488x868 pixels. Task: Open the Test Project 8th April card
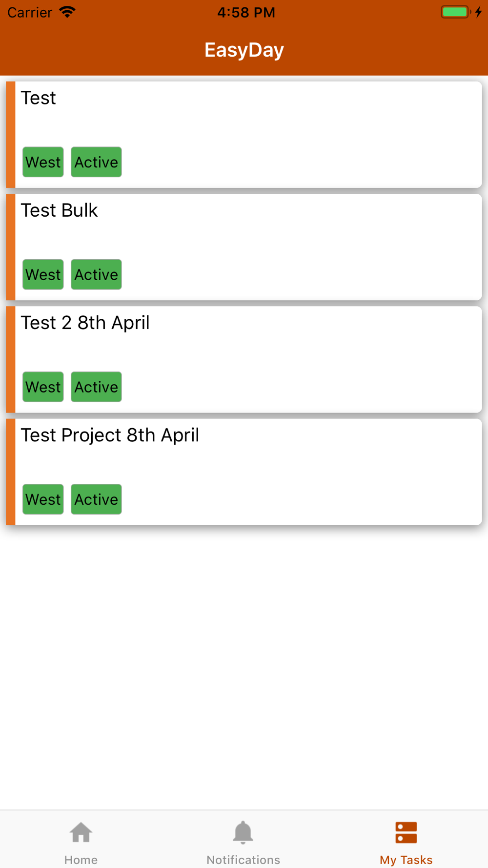(244, 472)
